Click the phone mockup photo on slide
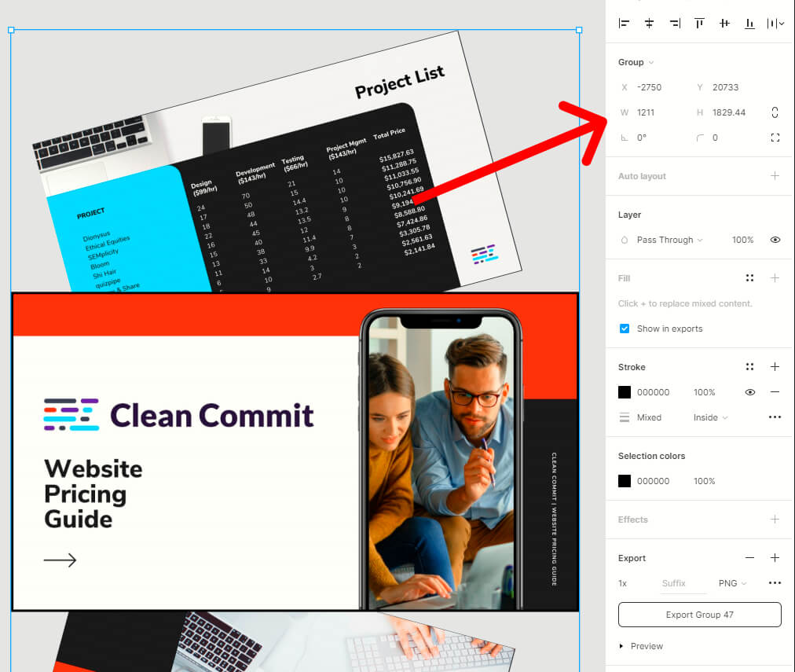Viewport: 795px width, 672px height. [x=441, y=459]
